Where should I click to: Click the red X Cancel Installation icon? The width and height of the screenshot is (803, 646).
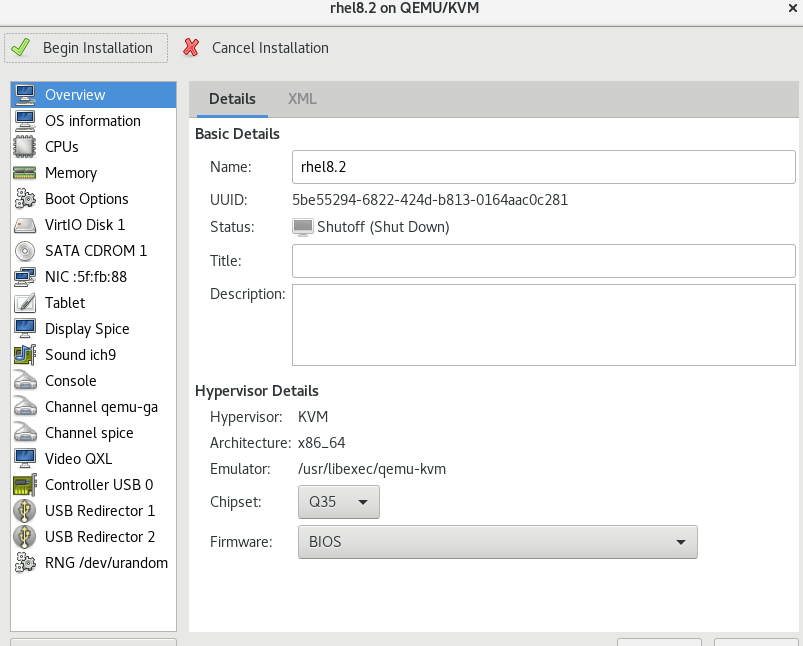click(x=191, y=48)
